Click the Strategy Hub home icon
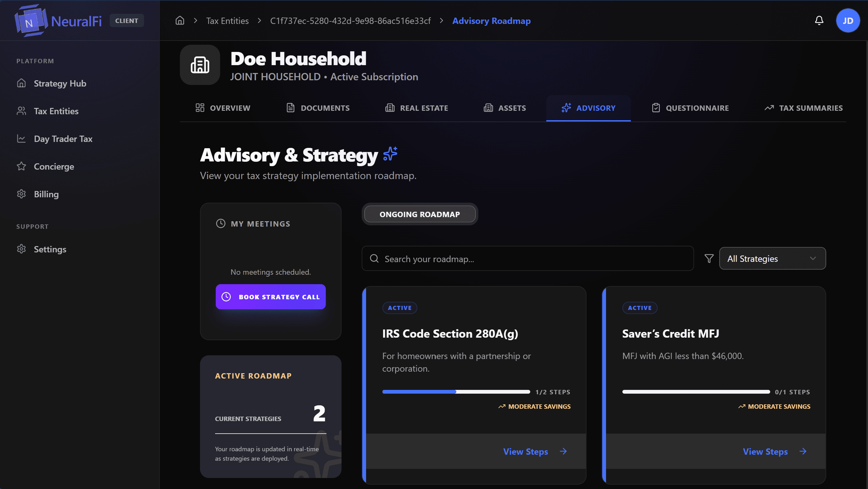The height and width of the screenshot is (489, 868). pyautogui.click(x=21, y=83)
